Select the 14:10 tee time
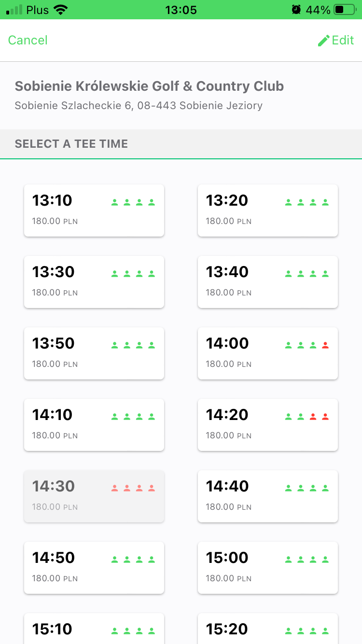Viewport: 362px width, 644px height. (x=94, y=425)
